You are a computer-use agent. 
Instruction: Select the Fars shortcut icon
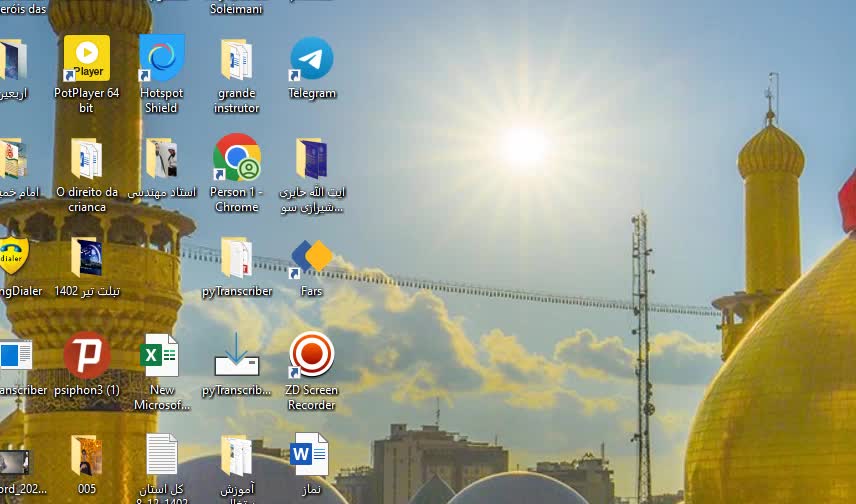coord(311,258)
